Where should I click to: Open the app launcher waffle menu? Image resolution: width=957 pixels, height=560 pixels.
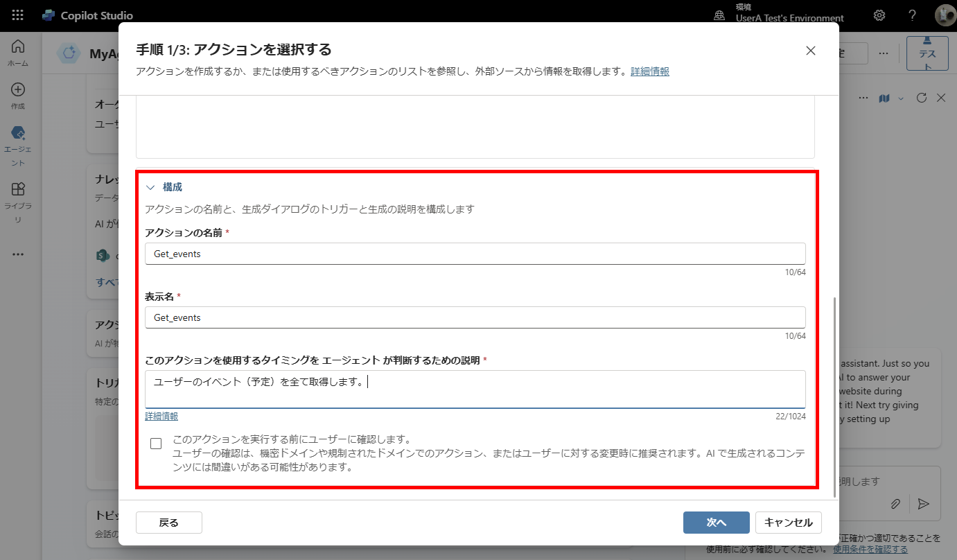click(x=18, y=15)
